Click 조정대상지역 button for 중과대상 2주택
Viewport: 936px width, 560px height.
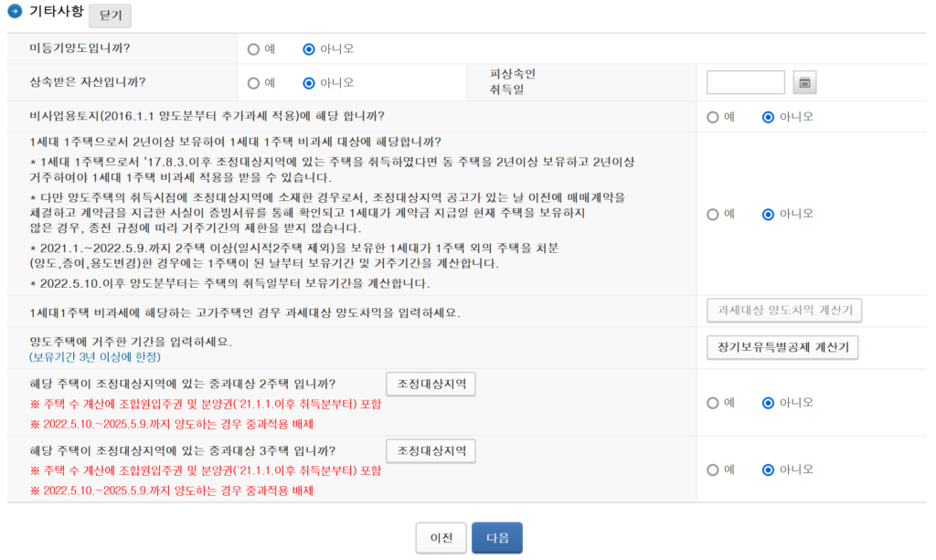tap(431, 384)
